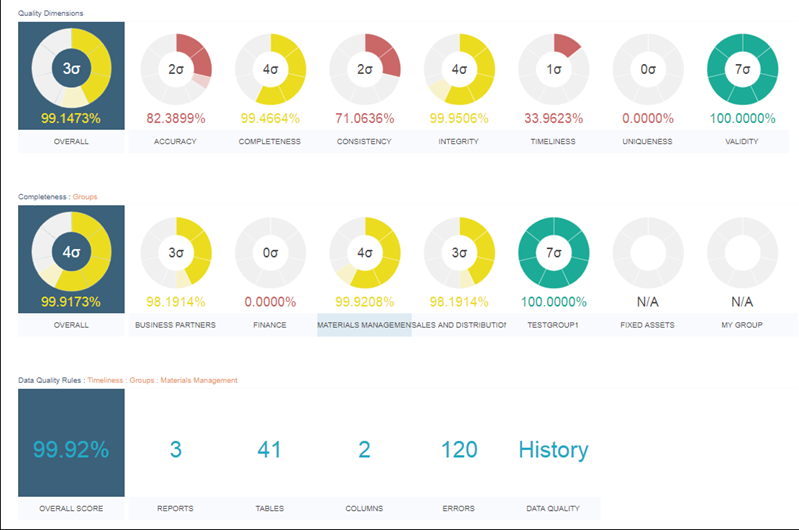The height and width of the screenshot is (530, 799).
Task: Click the 99.9208% Materials Management value
Action: (365, 302)
